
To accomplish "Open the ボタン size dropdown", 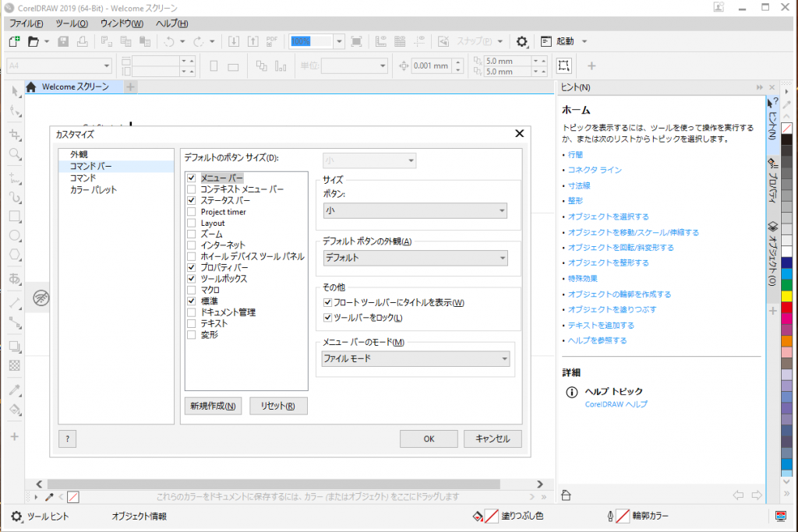I will [415, 210].
